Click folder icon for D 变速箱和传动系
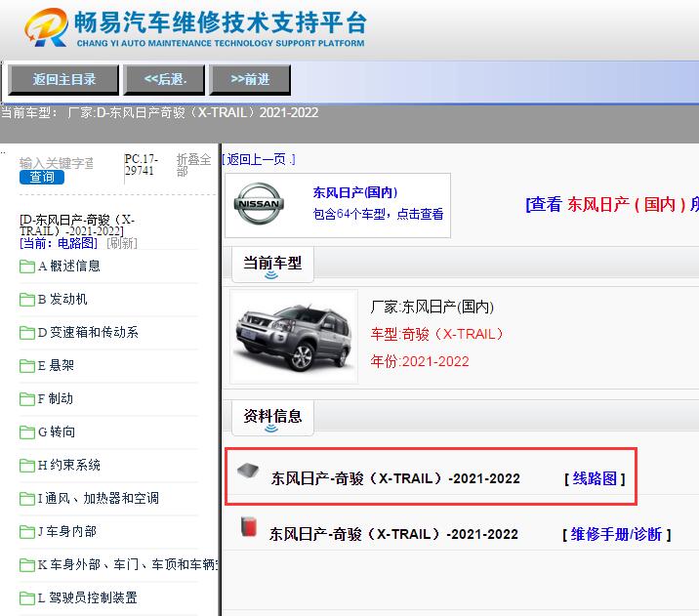 (27, 333)
